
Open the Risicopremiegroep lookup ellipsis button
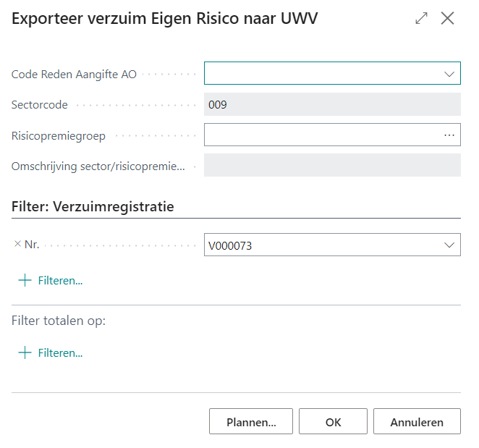point(449,135)
